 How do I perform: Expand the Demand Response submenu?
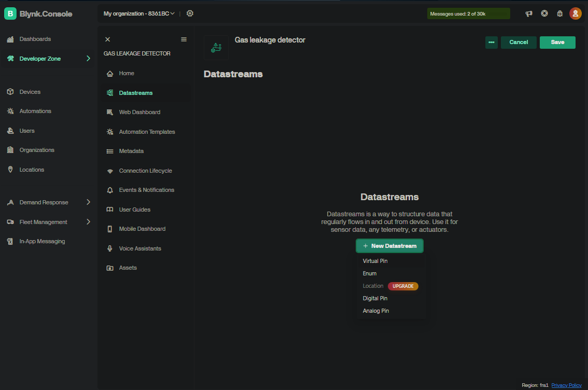pyautogui.click(x=88, y=202)
